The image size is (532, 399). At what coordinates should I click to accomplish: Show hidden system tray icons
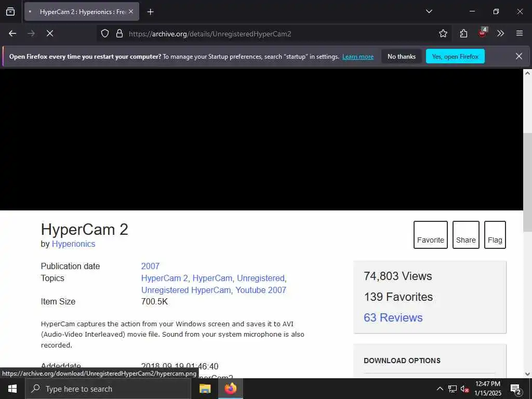tap(440, 389)
